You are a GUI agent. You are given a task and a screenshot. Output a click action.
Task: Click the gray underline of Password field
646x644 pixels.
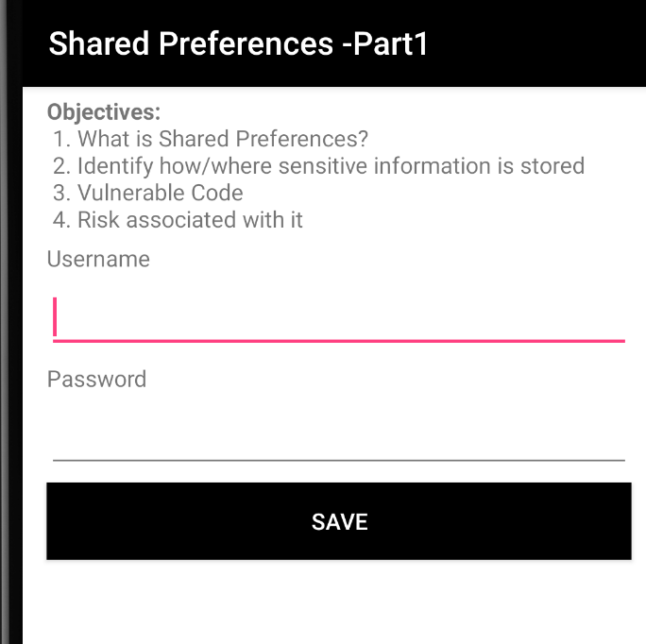pos(339,460)
